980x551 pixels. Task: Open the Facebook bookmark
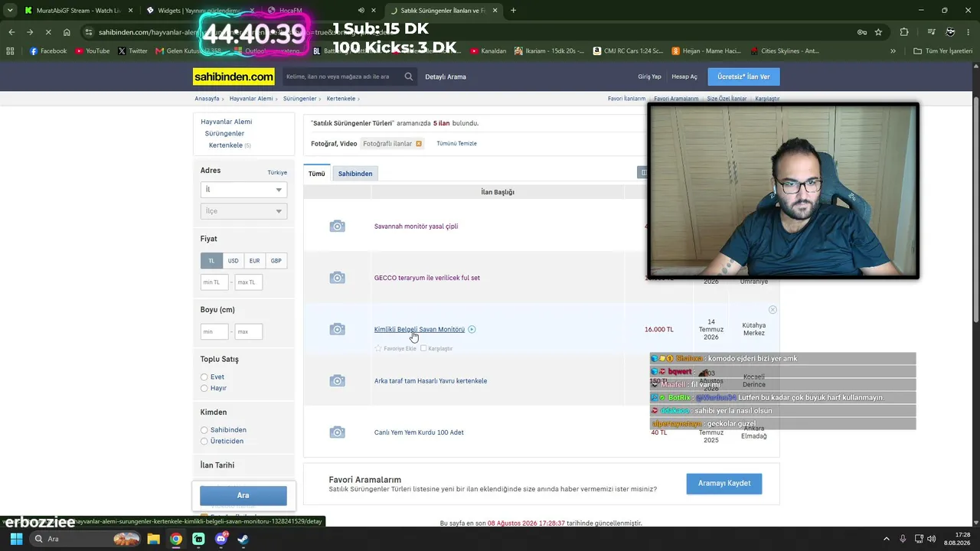tap(48, 51)
